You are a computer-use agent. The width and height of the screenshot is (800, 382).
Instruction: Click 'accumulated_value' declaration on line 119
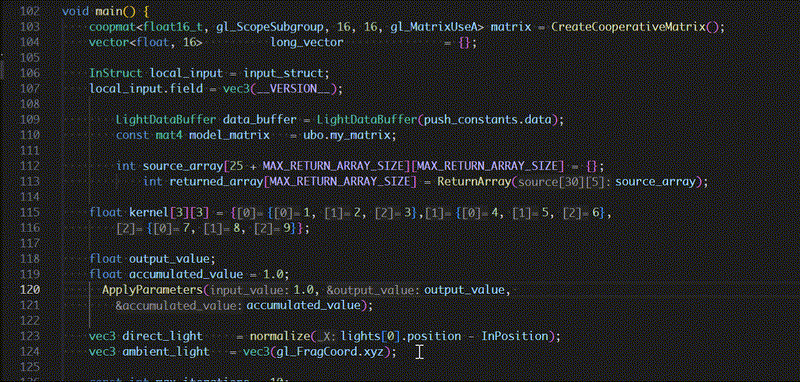(x=186, y=274)
